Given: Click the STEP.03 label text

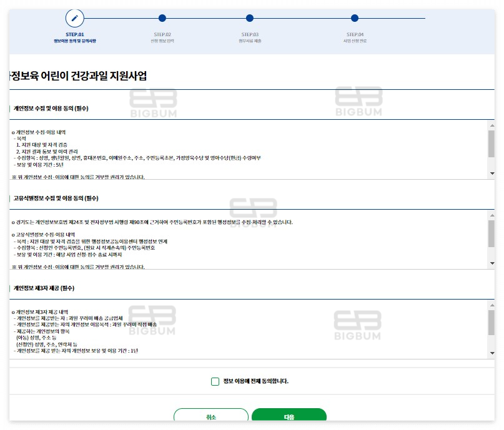Looking at the screenshot, I should [250, 34].
